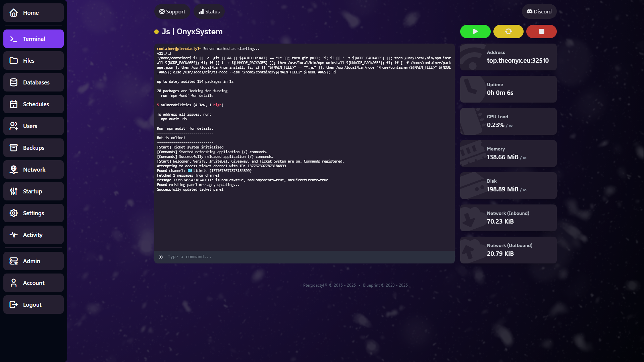Image resolution: width=644 pixels, height=362 pixels.
Task: Click the Network (Inbound) 70.23 KiB value
Action: (500, 222)
